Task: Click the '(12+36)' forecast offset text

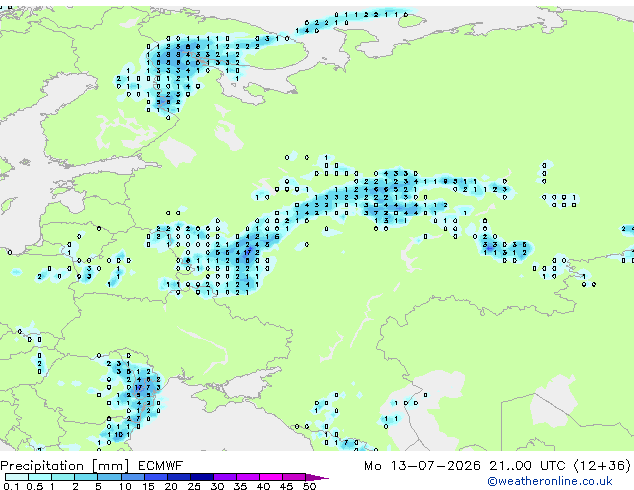Action: 602,466
